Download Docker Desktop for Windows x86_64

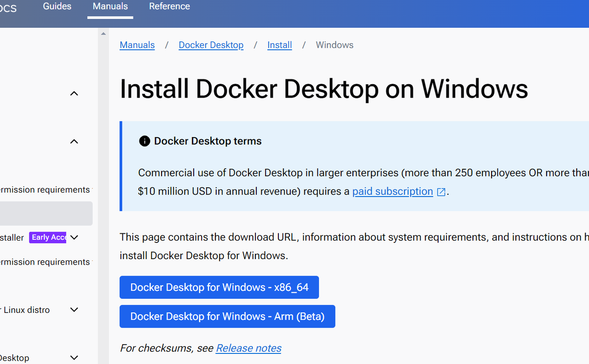click(219, 288)
